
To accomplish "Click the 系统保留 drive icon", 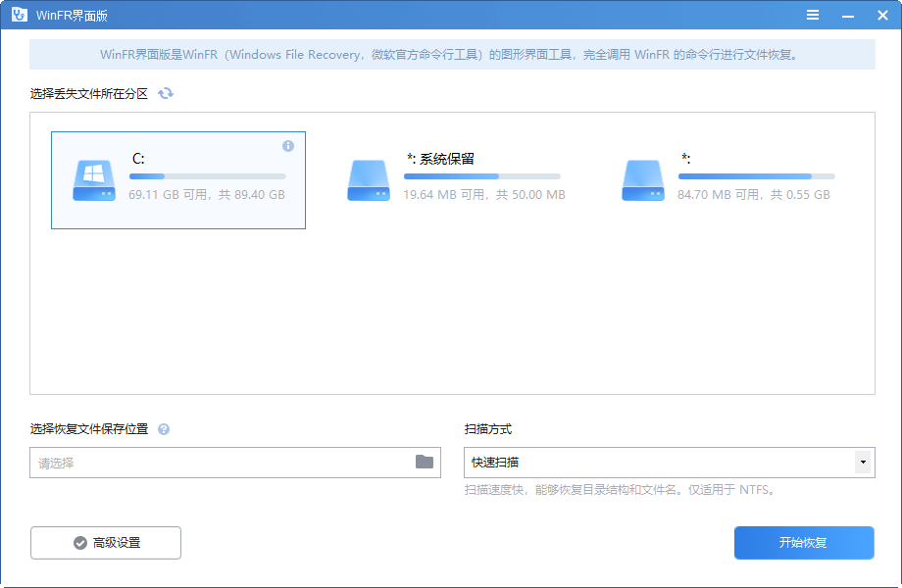I will click(x=369, y=180).
